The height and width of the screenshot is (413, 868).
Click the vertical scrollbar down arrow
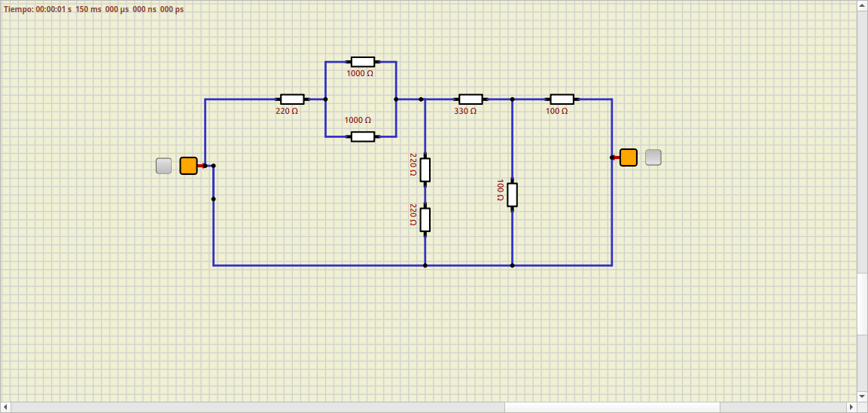point(862,396)
